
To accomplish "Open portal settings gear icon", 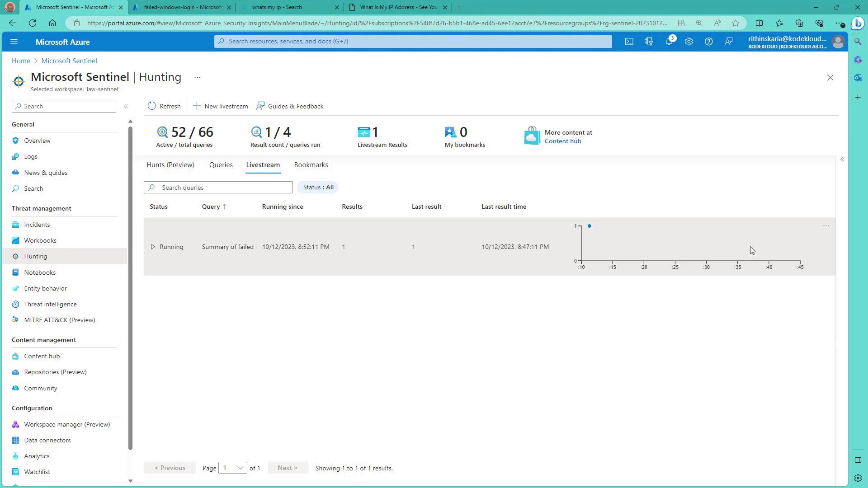I will 689,42.
